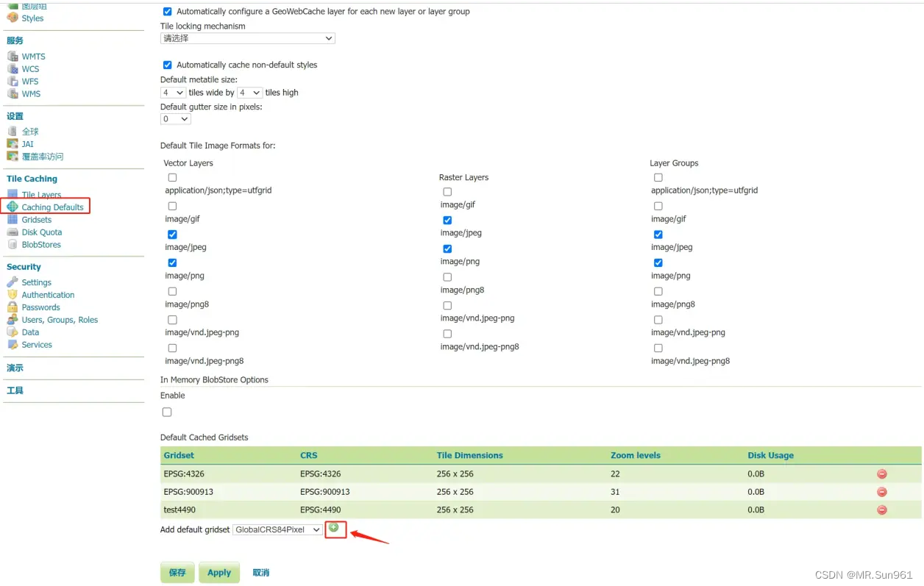Sort table by Zoom levels header

(x=636, y=455)
